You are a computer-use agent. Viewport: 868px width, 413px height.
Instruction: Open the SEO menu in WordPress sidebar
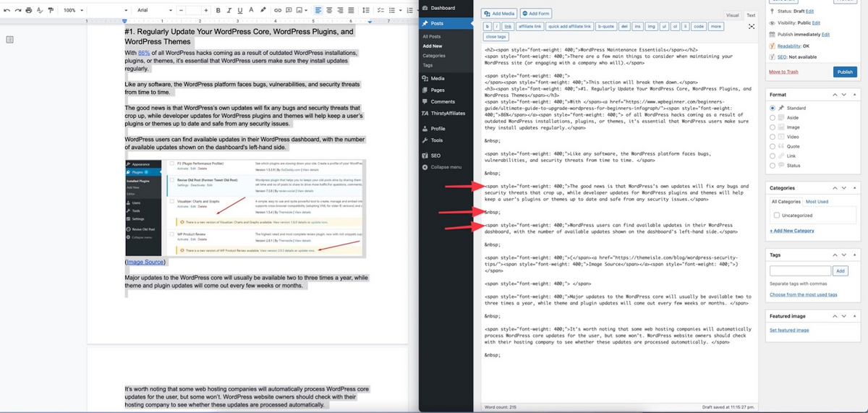[x=435, y=156]
